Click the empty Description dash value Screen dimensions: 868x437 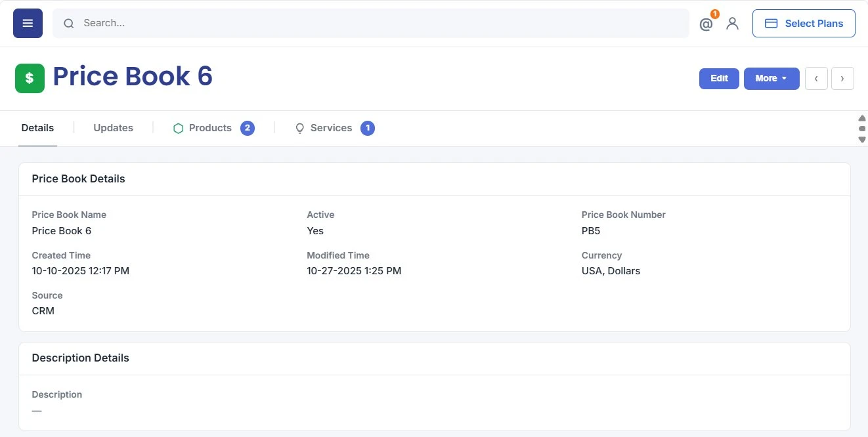[37, 411]
